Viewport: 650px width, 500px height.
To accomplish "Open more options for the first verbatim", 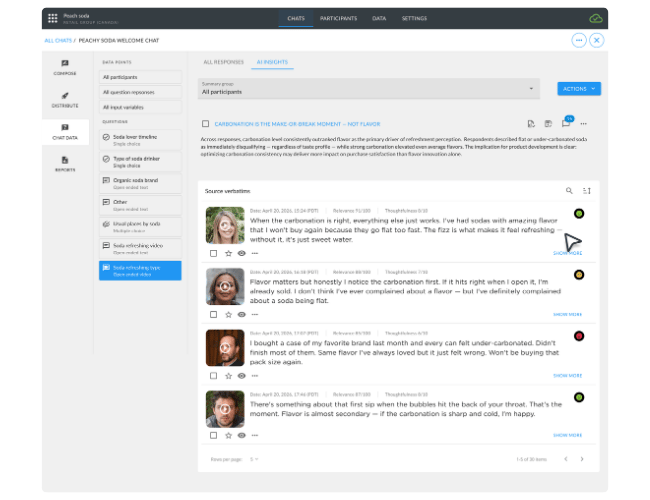I will coord(255,253).
